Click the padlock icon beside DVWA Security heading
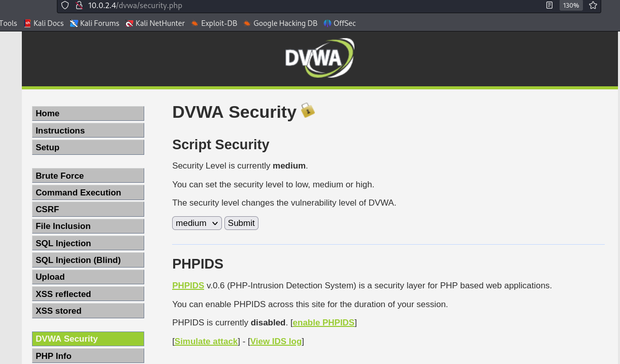 308,110
